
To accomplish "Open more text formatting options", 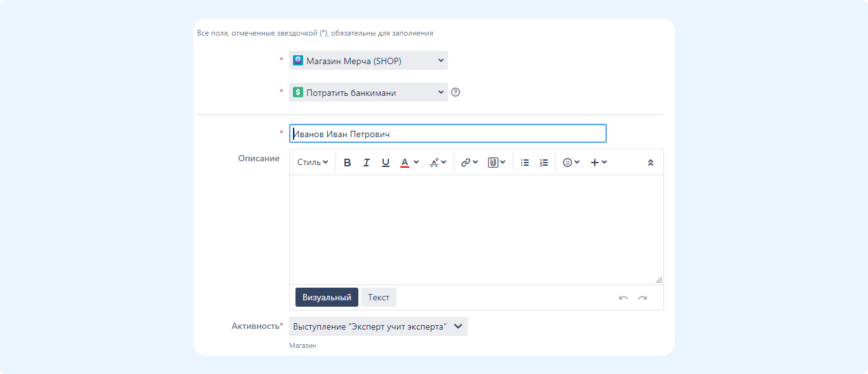I will [438, 163].
